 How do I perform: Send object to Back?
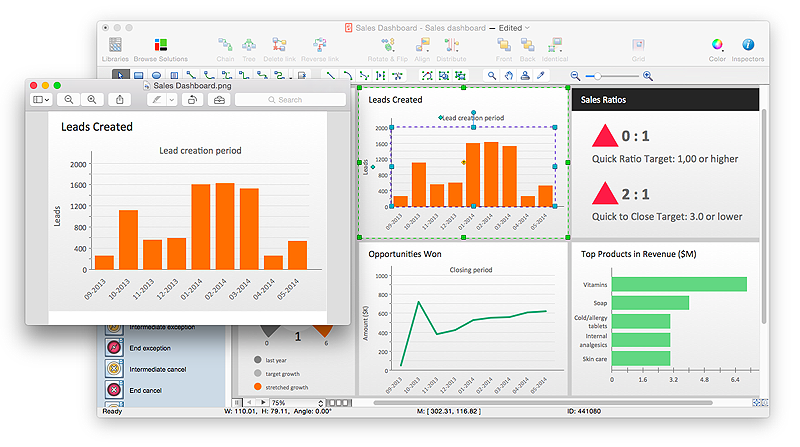pyautogui.click(x=528, y=49)
